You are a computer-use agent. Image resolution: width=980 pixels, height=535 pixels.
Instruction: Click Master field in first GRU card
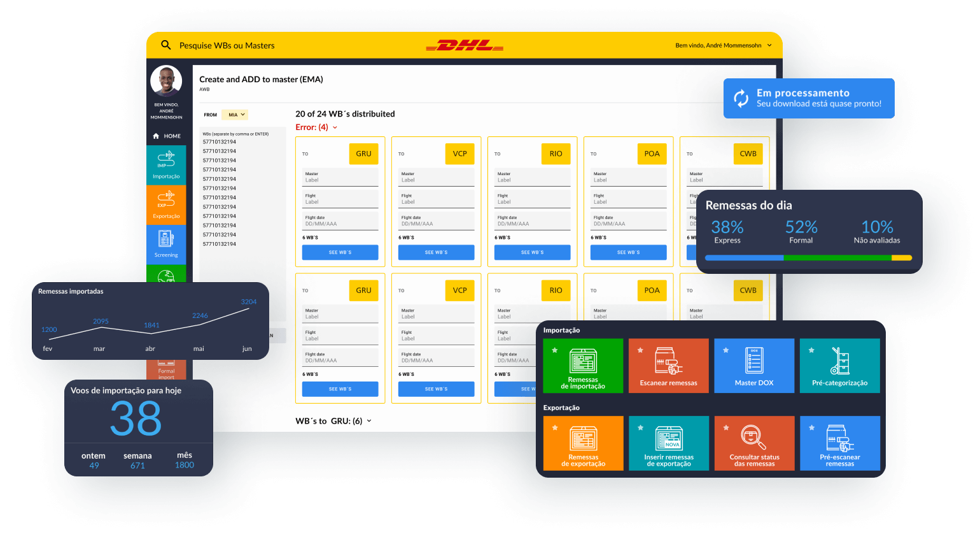340,177
